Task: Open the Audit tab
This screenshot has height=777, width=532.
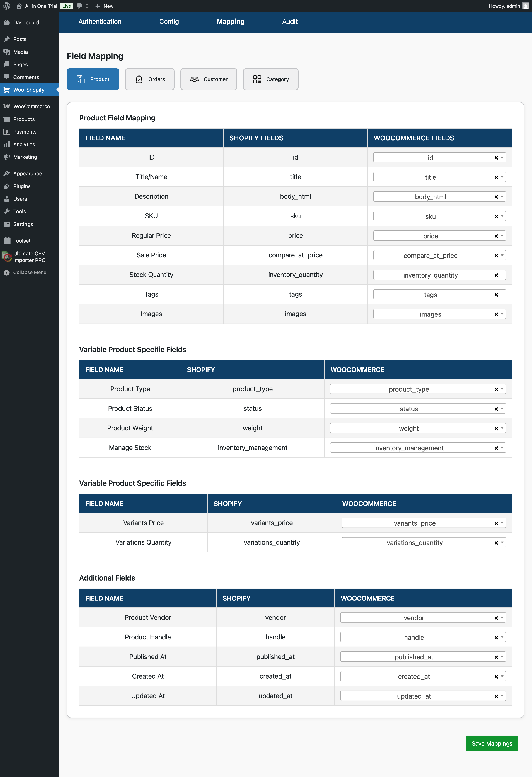Action: pos(290,22)
